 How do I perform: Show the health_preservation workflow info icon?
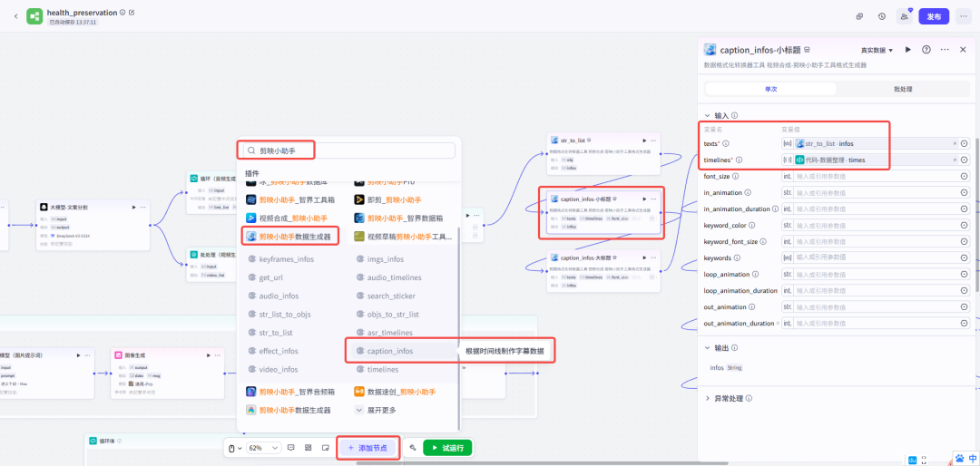(x=122, y=13)
